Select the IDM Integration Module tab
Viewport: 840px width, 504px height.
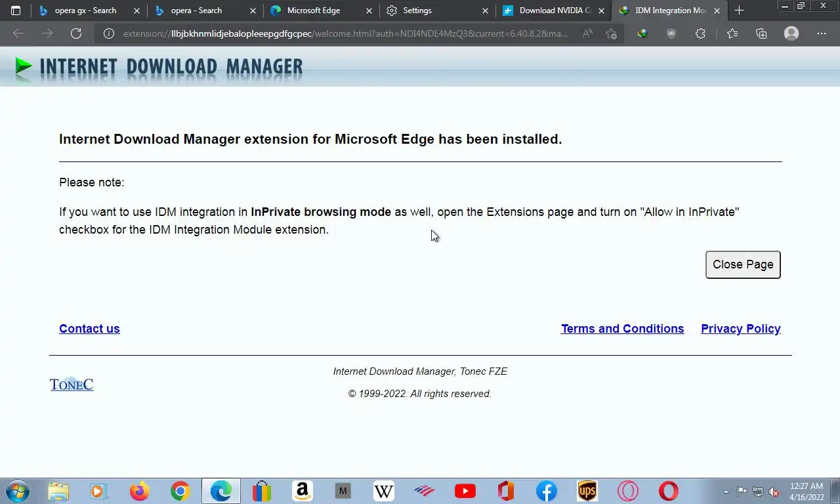click(669, 10)
